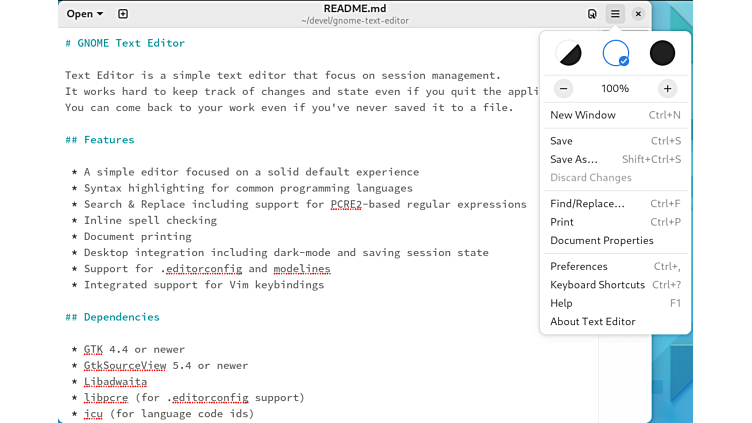Reset zoom by clicking 100% label
Viewport: 752px width, 423px height.
pyautogui.click(x=615, y=88)
